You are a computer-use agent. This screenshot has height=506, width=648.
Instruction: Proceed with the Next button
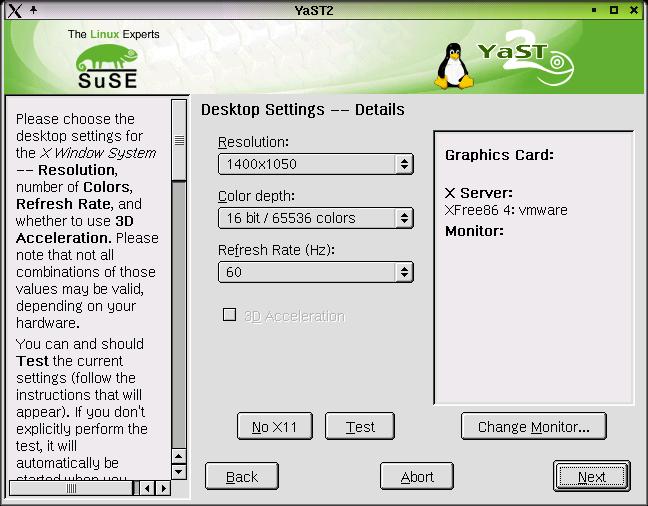click(591, 477)
